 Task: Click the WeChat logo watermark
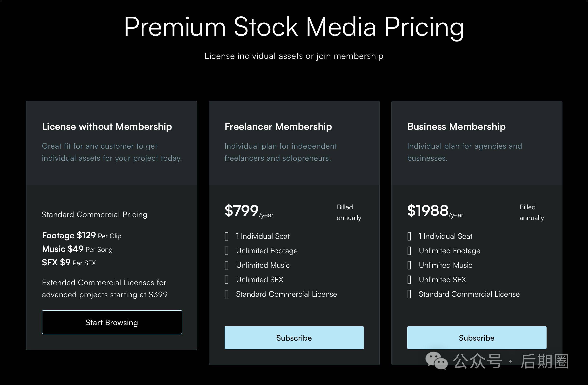coord(437,361)
